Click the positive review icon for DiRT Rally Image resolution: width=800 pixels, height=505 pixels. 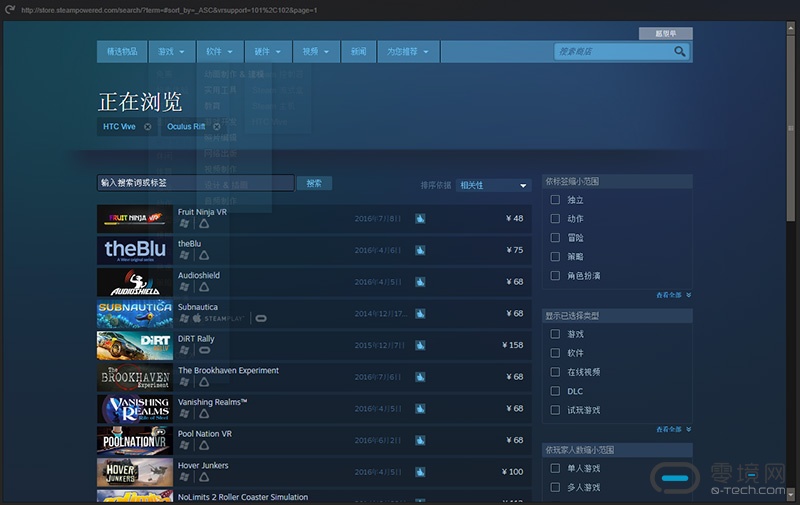420,345
